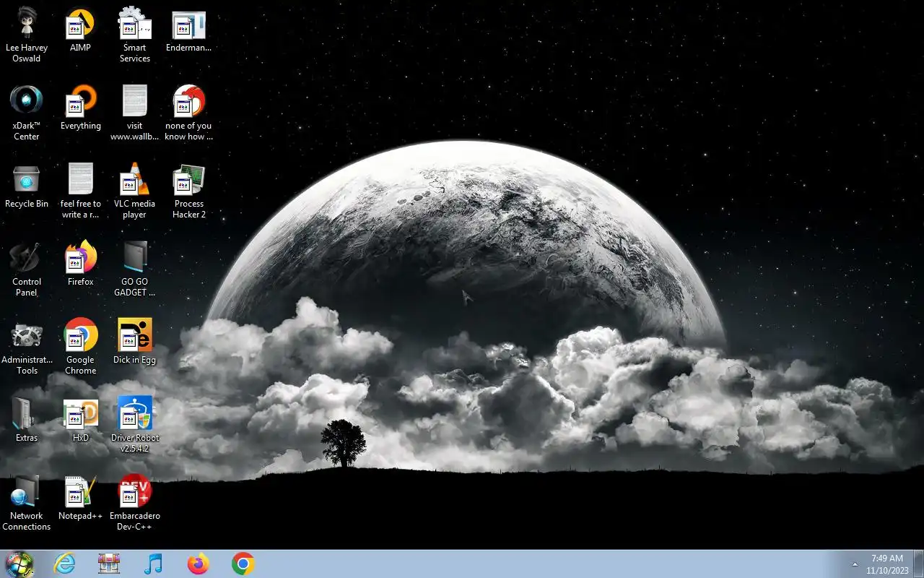The height and width of the screenshot is (578, 924).
Task: Select the Lee Harvey Oswald desktop icon
Action: click(27, 35)
